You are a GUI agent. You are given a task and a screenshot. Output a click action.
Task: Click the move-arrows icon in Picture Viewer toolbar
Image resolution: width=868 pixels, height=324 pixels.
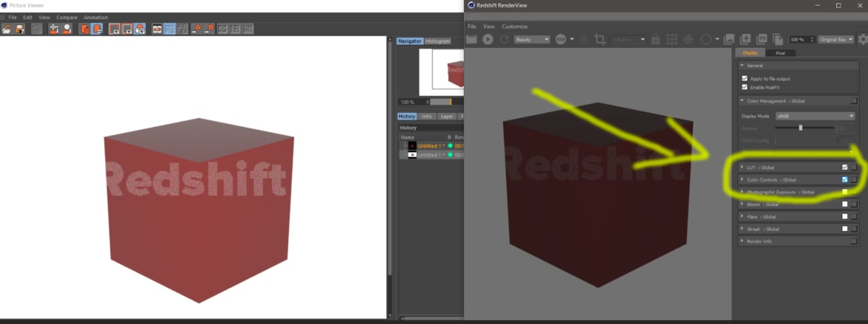point(55,29)
